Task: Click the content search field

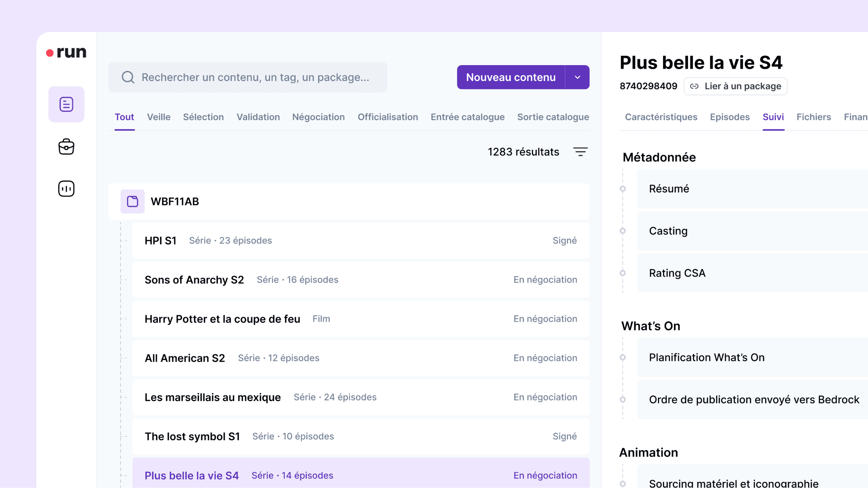Action: pos(255,77)
